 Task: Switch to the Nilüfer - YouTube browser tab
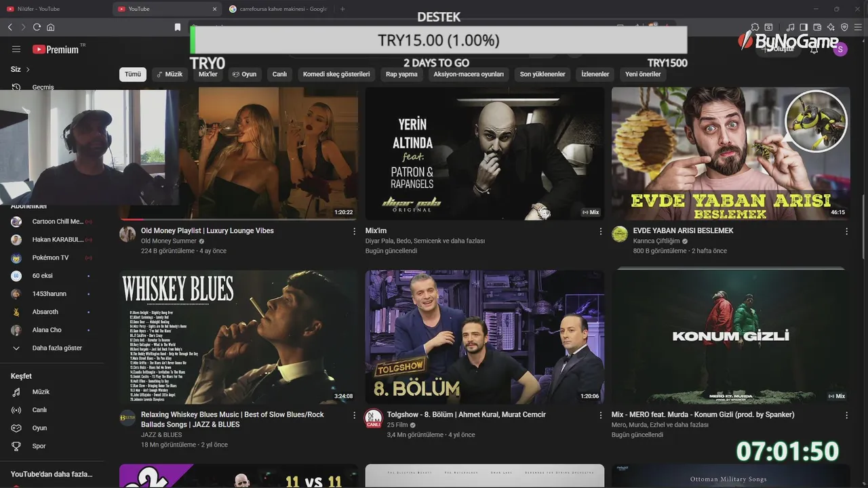[x=56, y=9]
